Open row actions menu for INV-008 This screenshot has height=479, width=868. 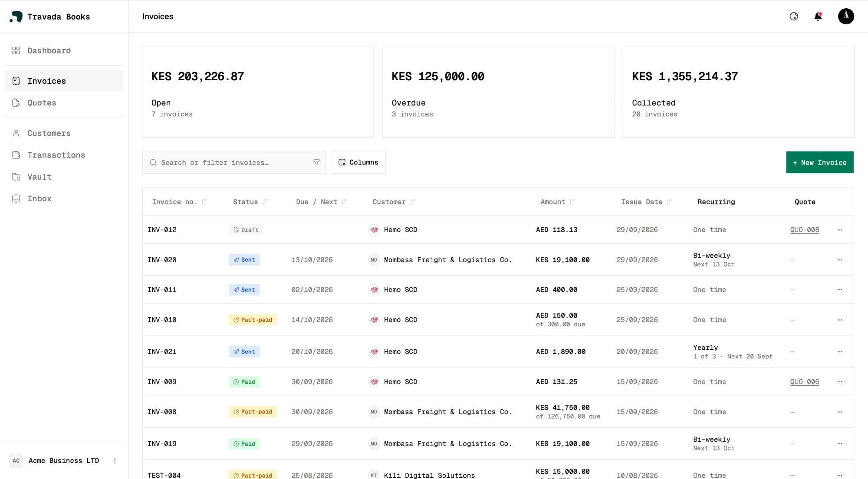pyautogui.click(x=840, y=412)
